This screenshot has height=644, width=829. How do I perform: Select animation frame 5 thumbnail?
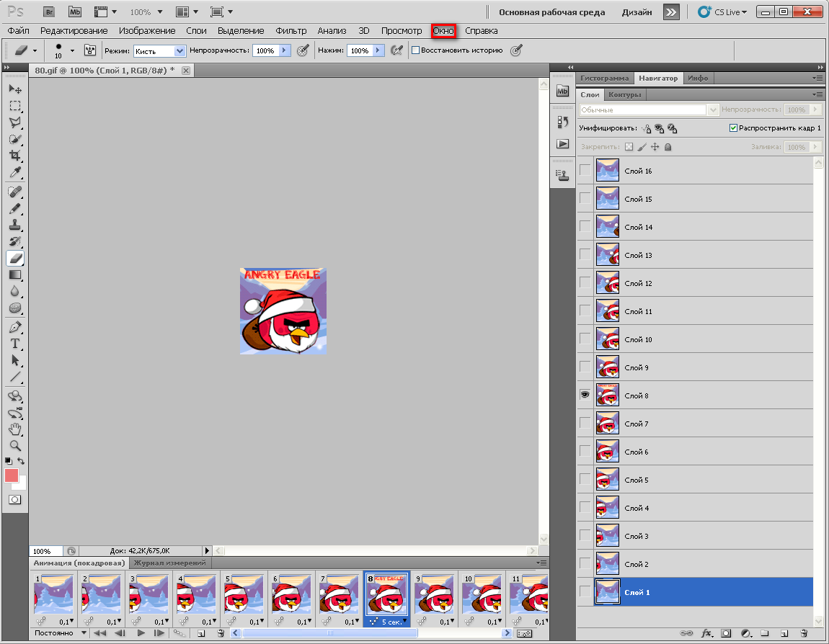tap(244, 594)
